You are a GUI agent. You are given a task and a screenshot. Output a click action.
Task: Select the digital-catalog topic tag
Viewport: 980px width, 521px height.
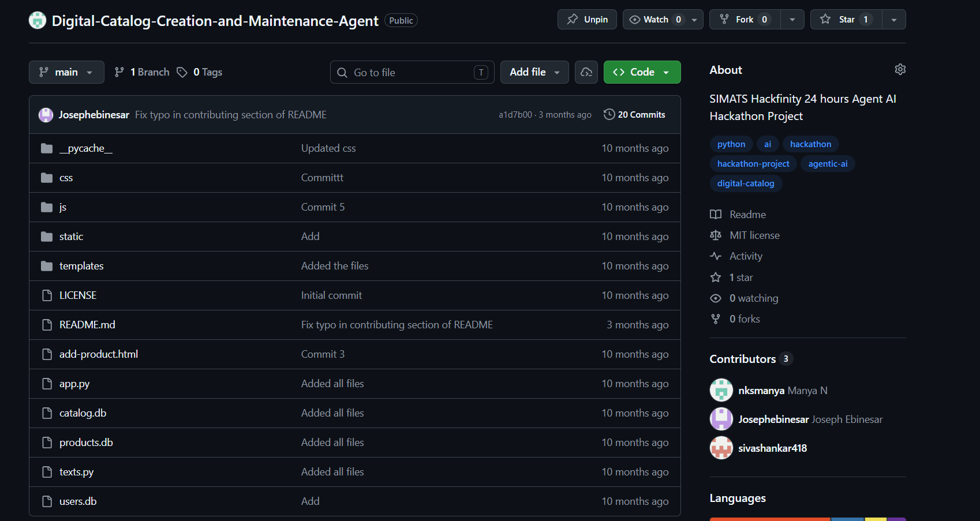pyautogui.click(x=746, y=183)
